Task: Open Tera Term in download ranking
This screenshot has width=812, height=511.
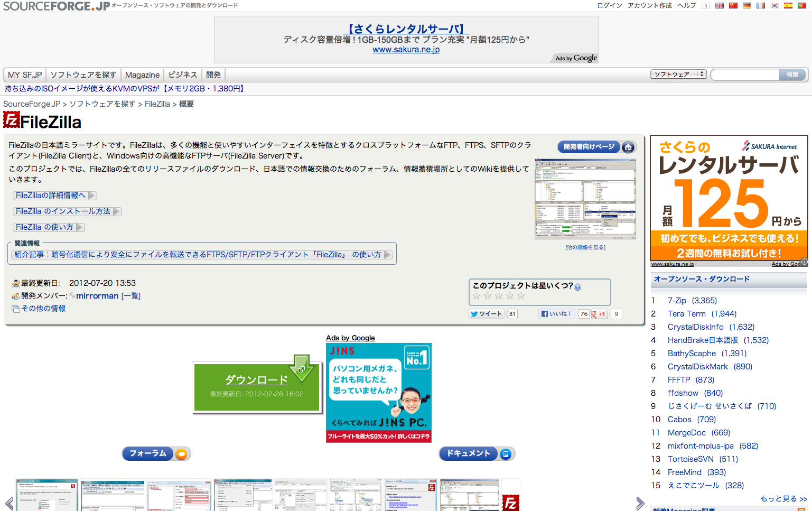Action: pyautogui.click(x=687, y=314)
